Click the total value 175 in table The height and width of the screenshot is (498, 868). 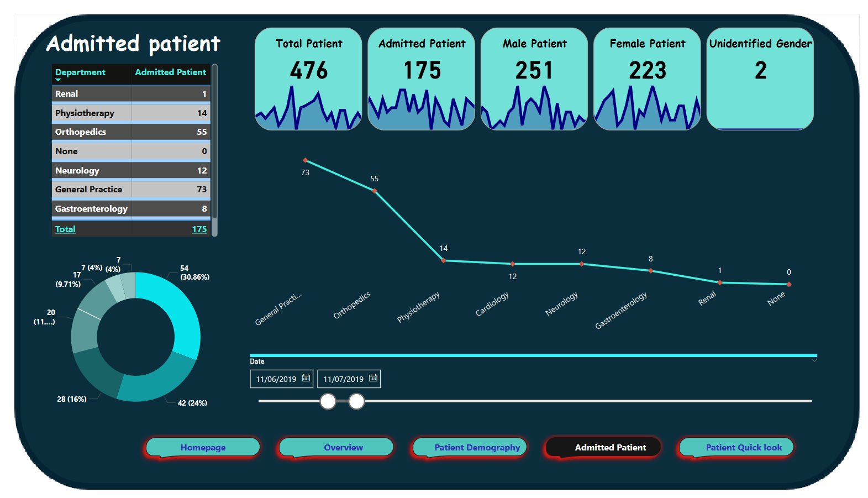coord(199,229)
